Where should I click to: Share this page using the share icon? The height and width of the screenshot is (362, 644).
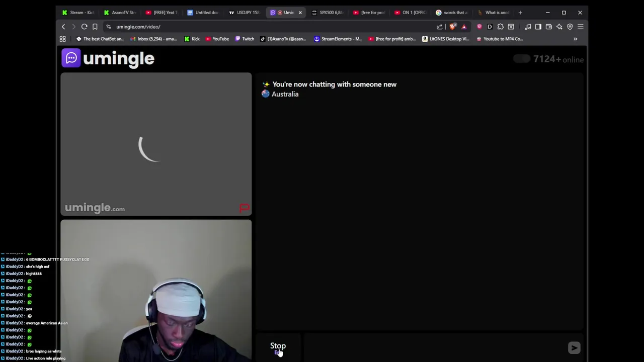(x=440, y=27)
